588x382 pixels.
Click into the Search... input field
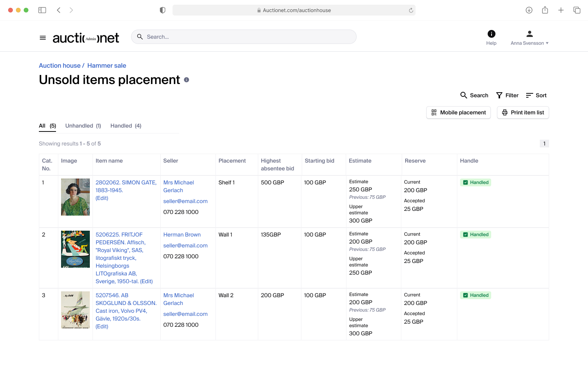tap(244, 37)
